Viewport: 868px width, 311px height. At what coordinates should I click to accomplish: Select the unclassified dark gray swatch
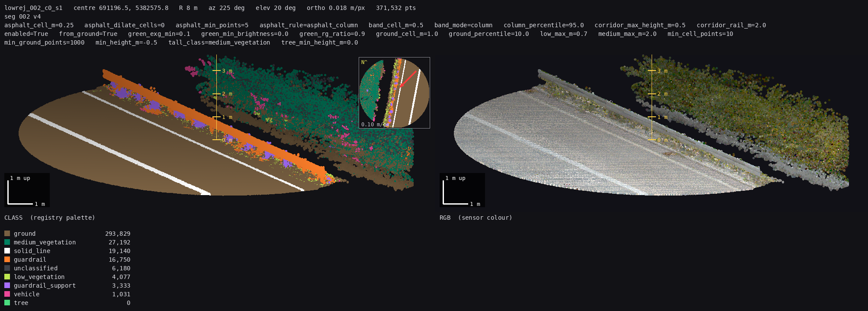tap(7, 268)
